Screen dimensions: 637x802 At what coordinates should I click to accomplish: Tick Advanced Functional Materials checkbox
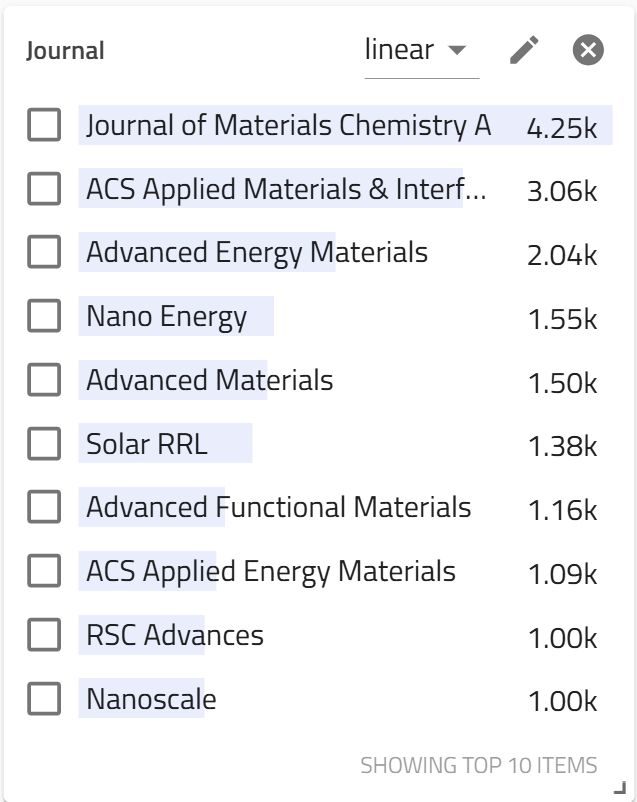[x=44, y=508]
